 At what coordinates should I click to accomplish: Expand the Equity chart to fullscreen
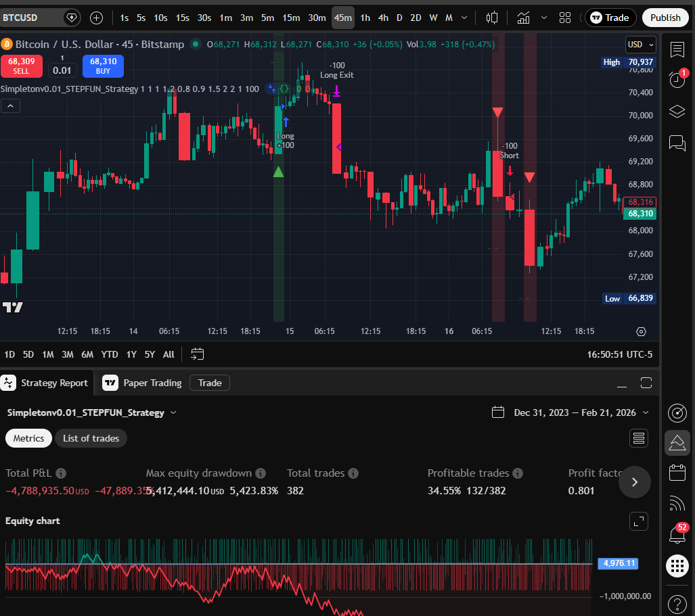(x=638, y=521)
